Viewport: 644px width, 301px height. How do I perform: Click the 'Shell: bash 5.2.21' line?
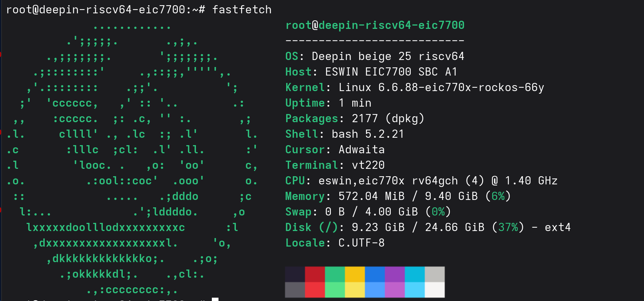345,134
